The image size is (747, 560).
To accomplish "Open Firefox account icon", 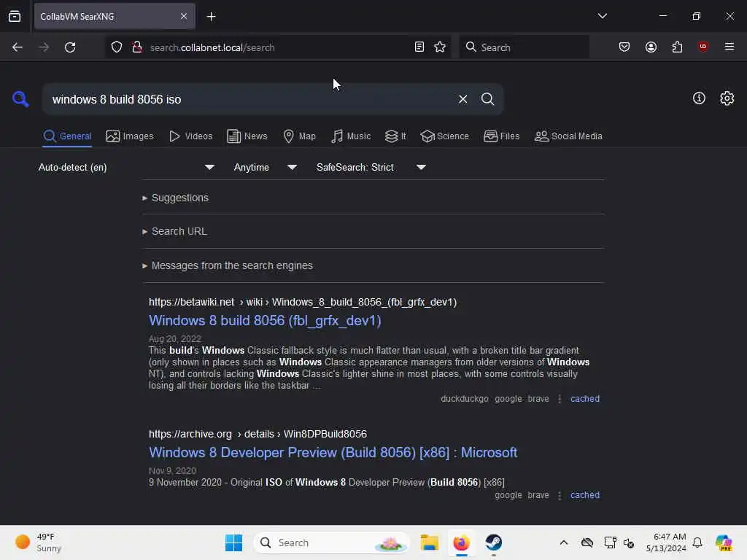I will pyautogui.click(x=651, y=47).
